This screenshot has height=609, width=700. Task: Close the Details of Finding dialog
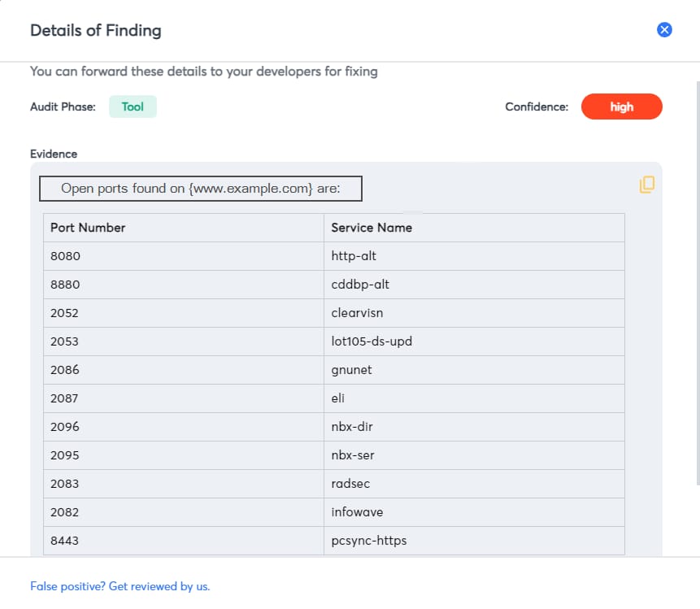click(664, 30)
